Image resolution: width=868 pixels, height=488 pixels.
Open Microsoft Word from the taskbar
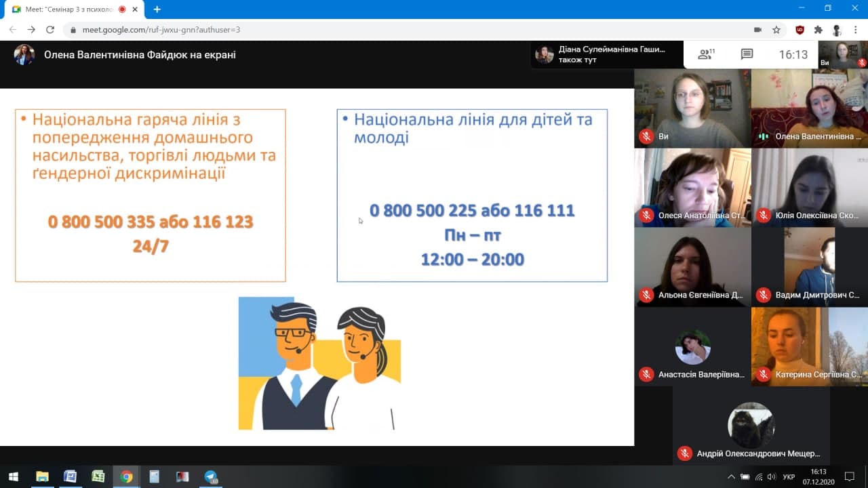(x=70, y=476)
